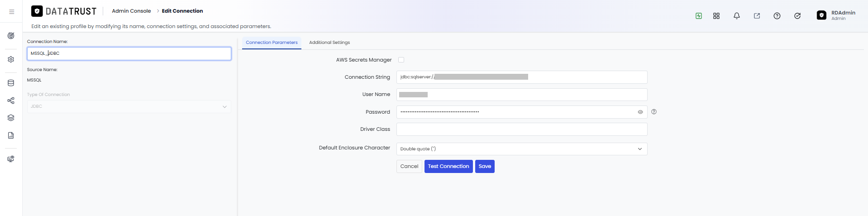Open the monitor admin icon in sidebar
Screen dimensions: 868x216
coord(11,159)
